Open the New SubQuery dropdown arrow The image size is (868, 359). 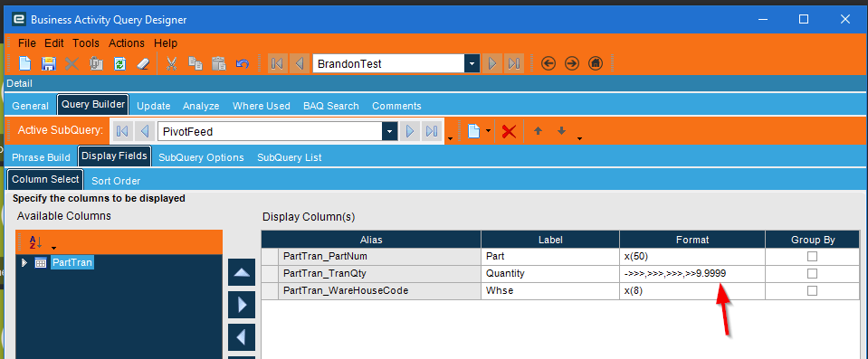point(488,131)
